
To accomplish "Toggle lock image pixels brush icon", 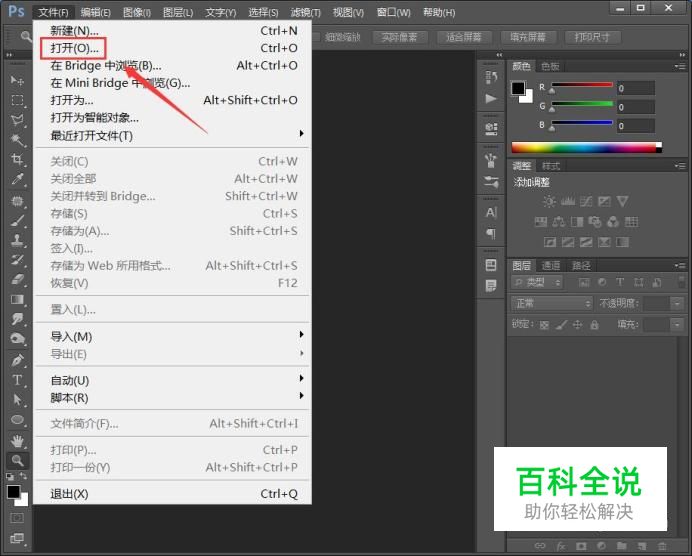I will [x=561, y=325].
